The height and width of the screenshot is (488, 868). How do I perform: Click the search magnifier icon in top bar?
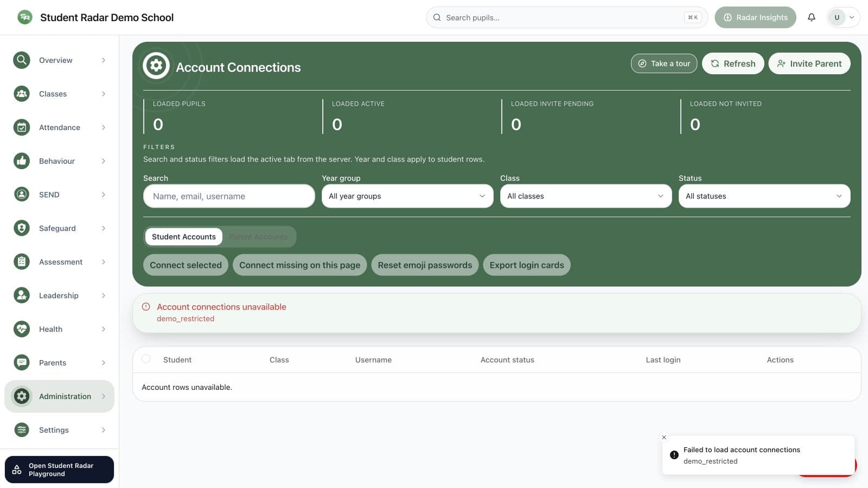pos(437,17)
